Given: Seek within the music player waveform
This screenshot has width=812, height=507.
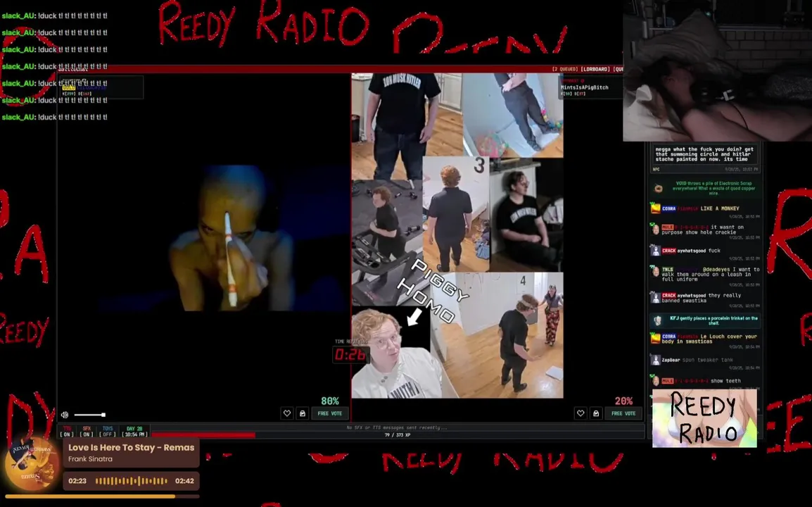Looking at the screenshot, I should pyautogui.click(x=132, y=481).
